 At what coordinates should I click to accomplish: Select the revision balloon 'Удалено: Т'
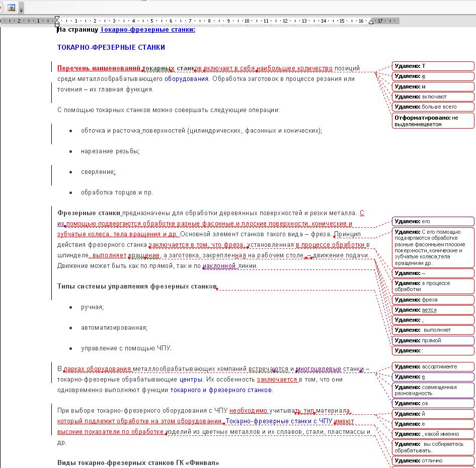[x=433, y=66]
